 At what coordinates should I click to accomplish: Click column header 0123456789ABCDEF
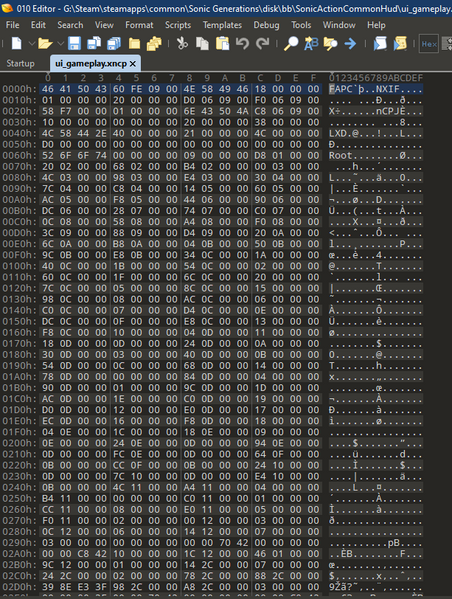pos(376,78)
